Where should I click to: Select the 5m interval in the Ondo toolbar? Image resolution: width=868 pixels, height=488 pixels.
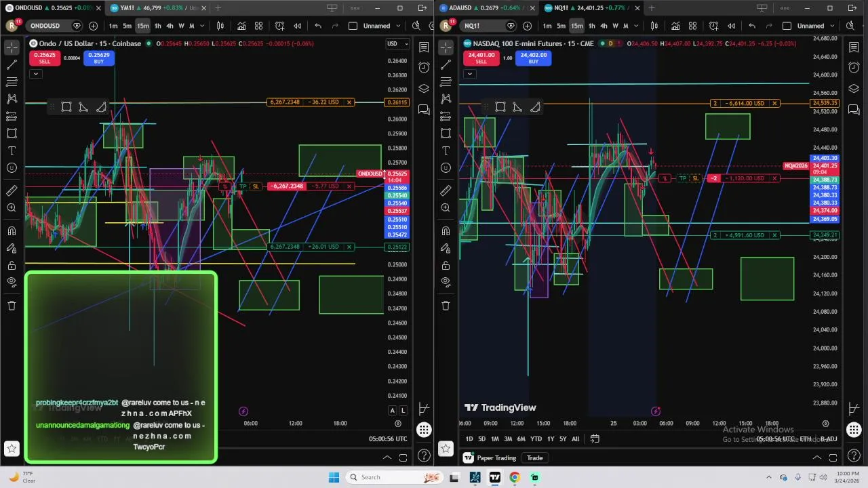[127, 26]
